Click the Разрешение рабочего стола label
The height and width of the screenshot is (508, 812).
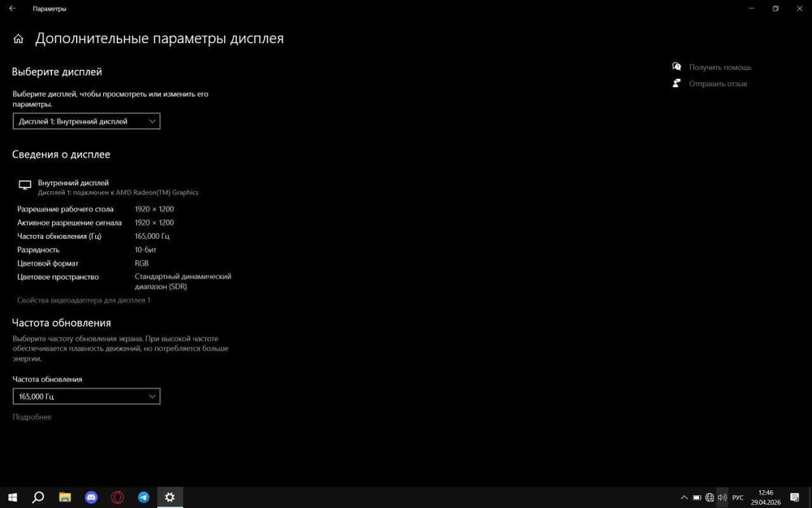(x=65, y=210)
